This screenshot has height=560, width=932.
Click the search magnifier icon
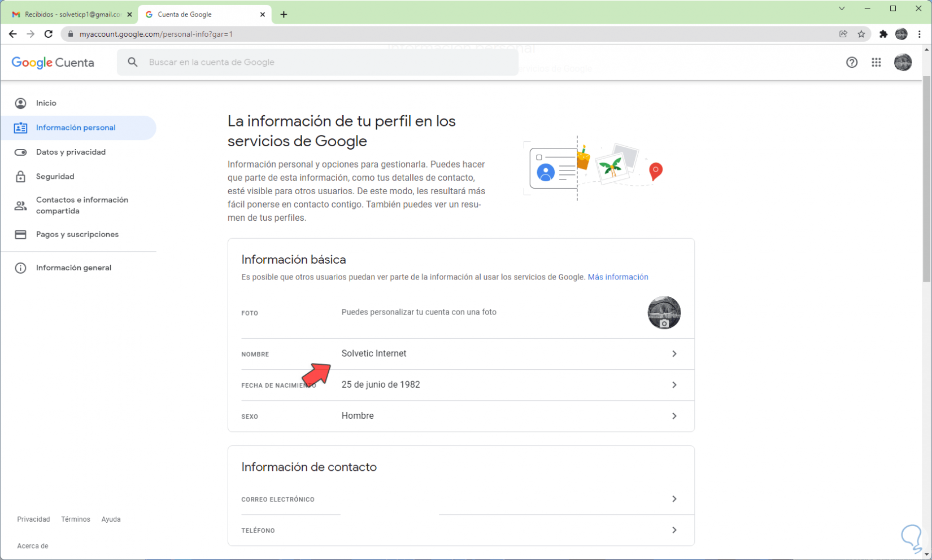tap(133, 62)
